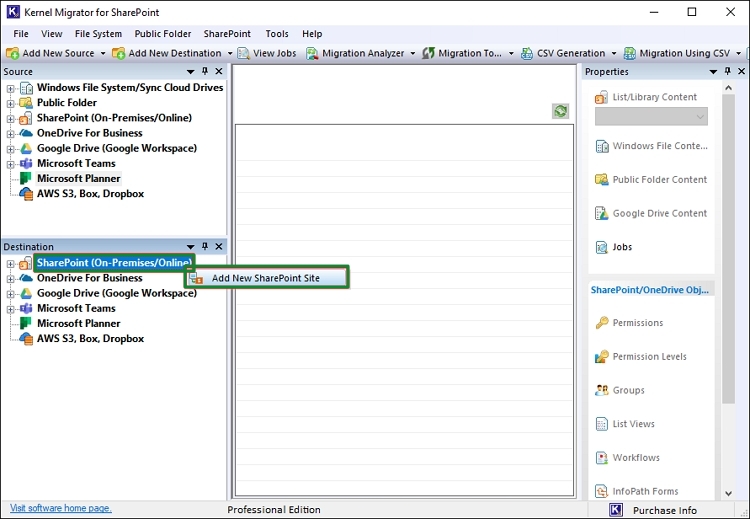Expand OneDrive For Business in Source
Viewport: 750px width, 519px height.
[11, 134]
